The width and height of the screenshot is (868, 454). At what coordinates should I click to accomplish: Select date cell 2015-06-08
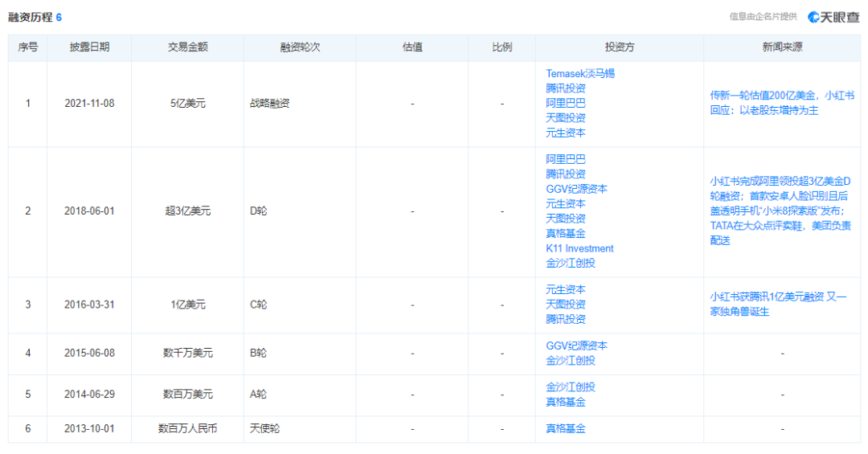(89, 354)
